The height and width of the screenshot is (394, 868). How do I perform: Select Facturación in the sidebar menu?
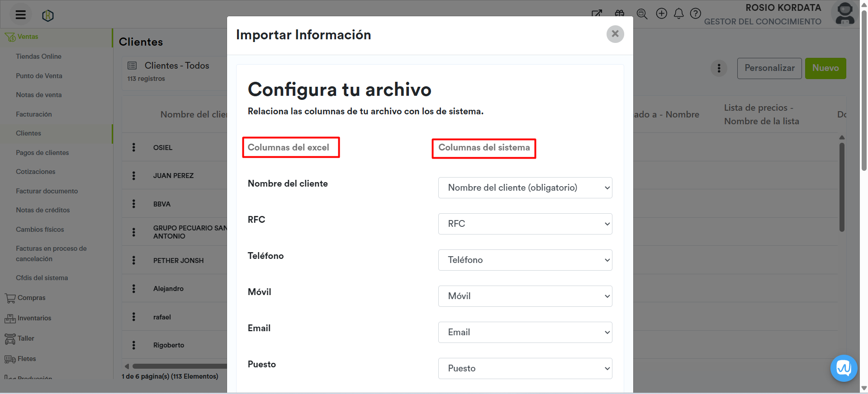[34, 114]
